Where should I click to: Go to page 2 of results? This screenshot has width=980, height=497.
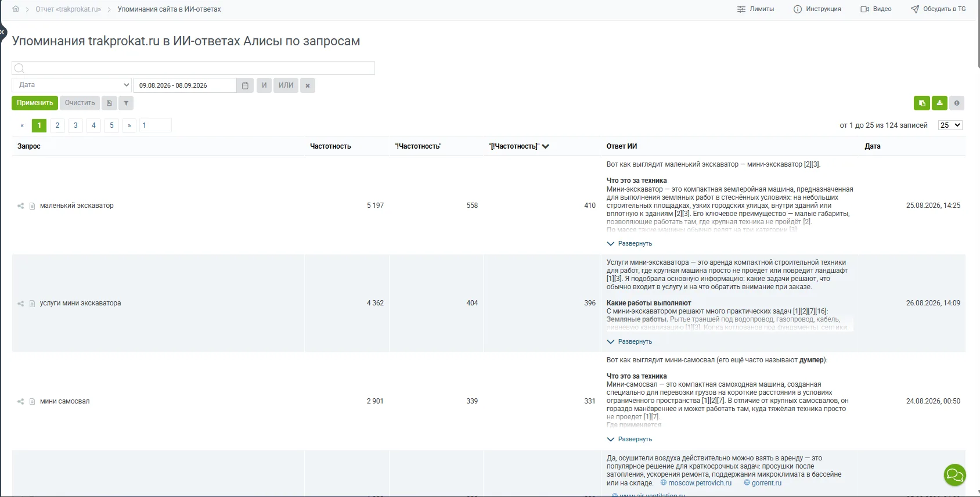(x=57, y=125)
